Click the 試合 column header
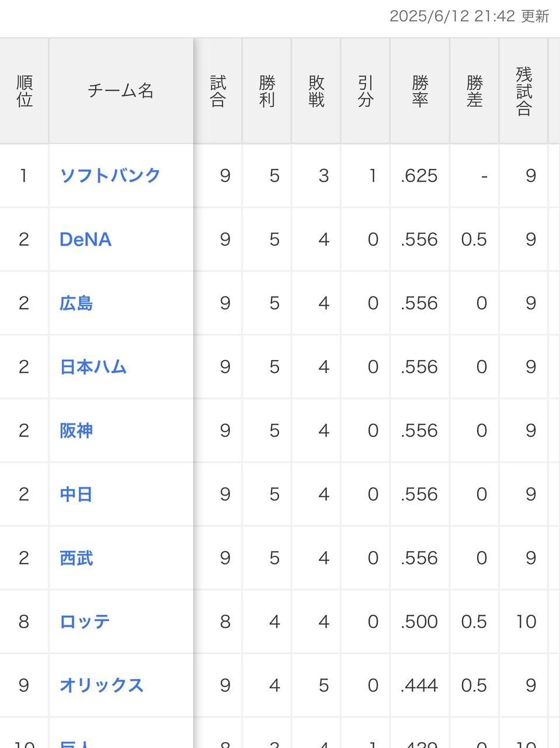560x748 pixels. (218, 91)
